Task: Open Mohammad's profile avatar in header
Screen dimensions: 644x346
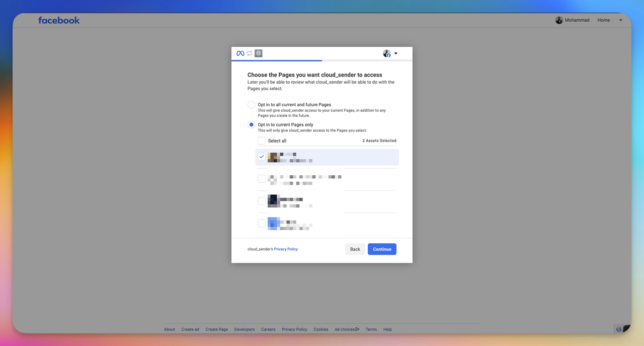Action: [x=559, y=20]
